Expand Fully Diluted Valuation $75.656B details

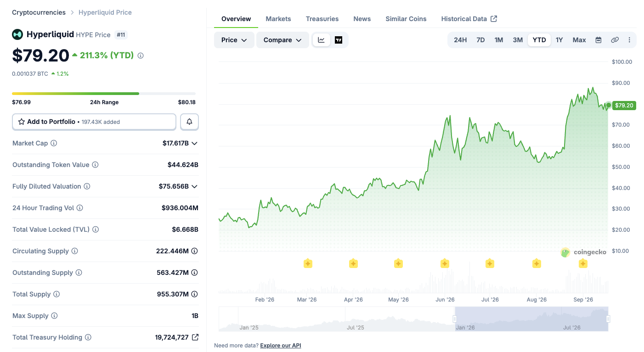194,186
